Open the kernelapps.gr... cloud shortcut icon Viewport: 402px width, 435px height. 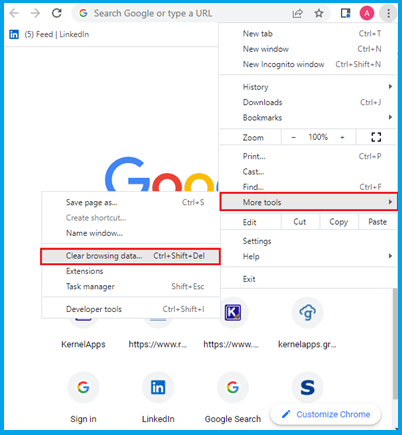coord(307,313)
